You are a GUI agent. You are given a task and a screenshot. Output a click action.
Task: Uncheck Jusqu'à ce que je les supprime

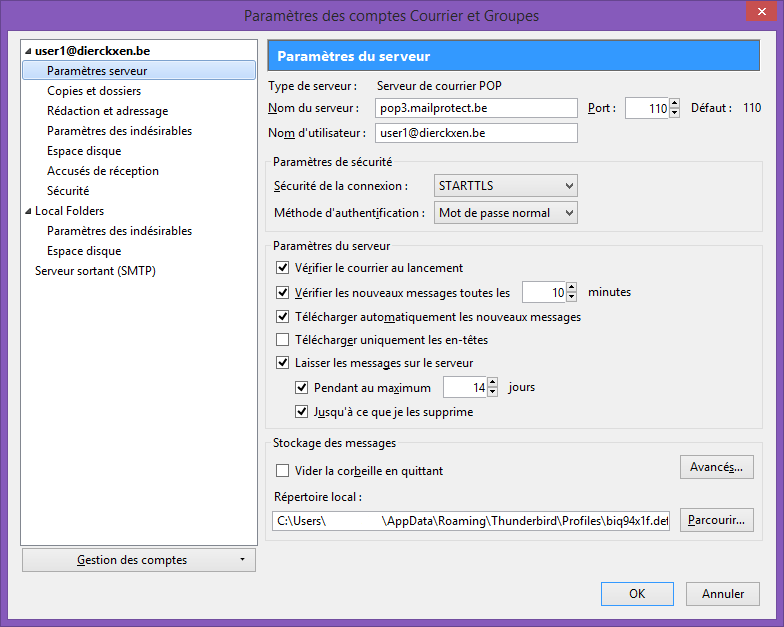302,411
